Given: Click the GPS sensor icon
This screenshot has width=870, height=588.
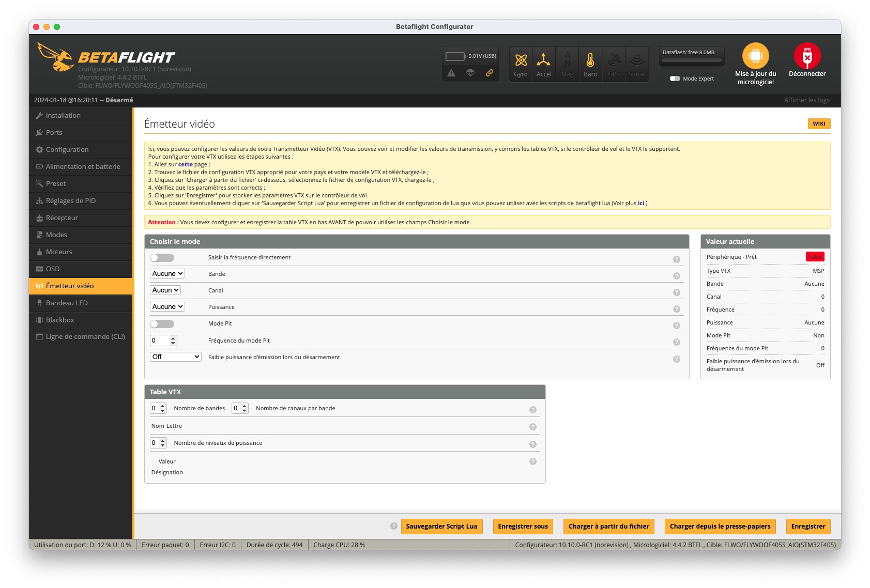Looking at the screenshot, I should click(x=614, y=60).
